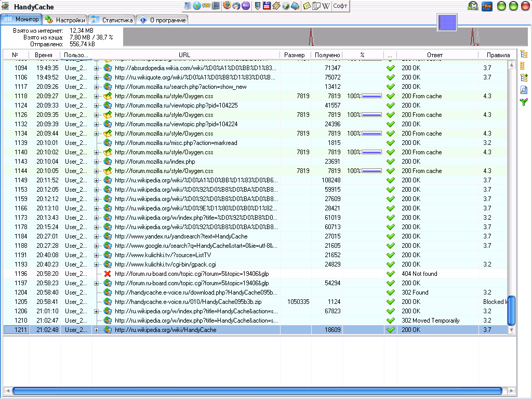
Task: Open the Статистика tab
Action: click(x=112, y=20)
